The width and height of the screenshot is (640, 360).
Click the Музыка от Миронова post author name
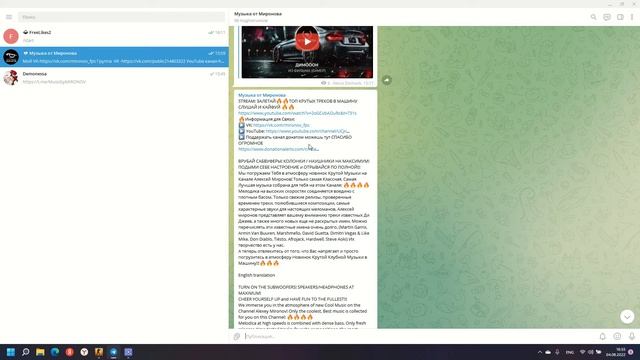(x=262, y=95)
